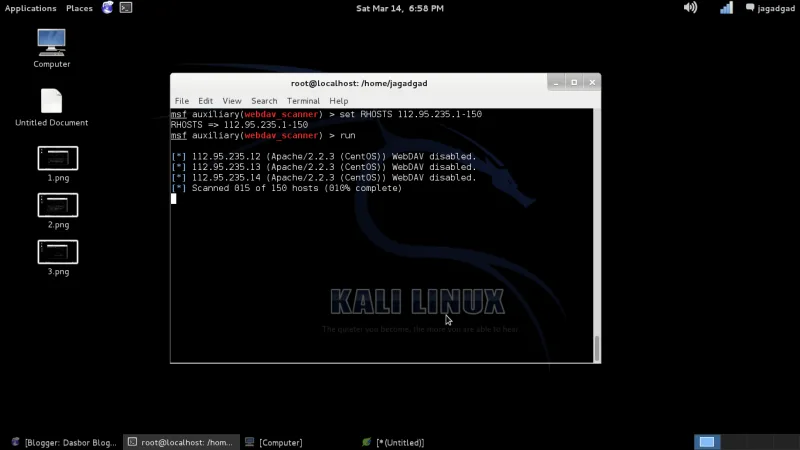800x450 pixels.
Task: Switch to Untitled editor taskbar window
Action: (x=393, y=442)
